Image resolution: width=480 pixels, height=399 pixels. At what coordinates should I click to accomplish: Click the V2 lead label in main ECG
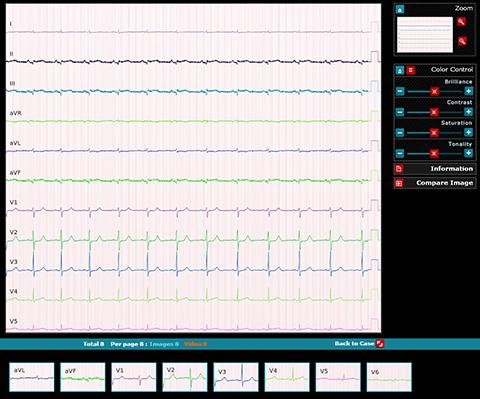tap(13, 232)
